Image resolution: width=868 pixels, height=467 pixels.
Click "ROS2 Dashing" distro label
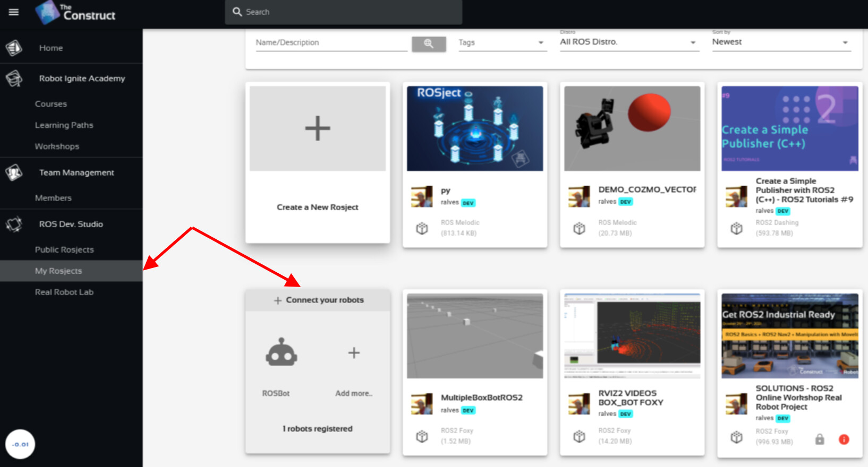777,223
